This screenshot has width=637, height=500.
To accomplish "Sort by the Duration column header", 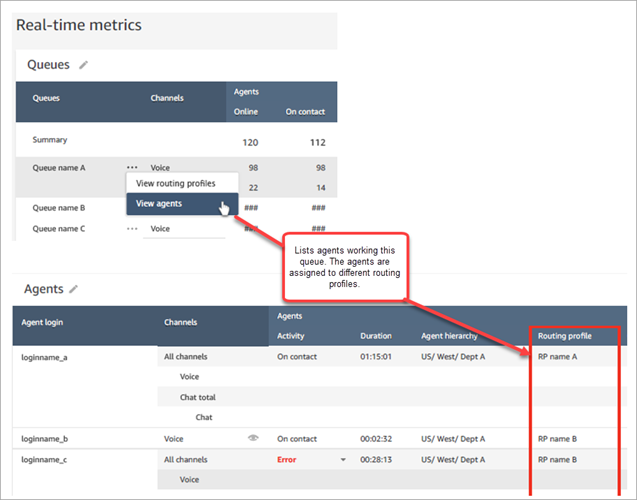I will coord(376,336).
